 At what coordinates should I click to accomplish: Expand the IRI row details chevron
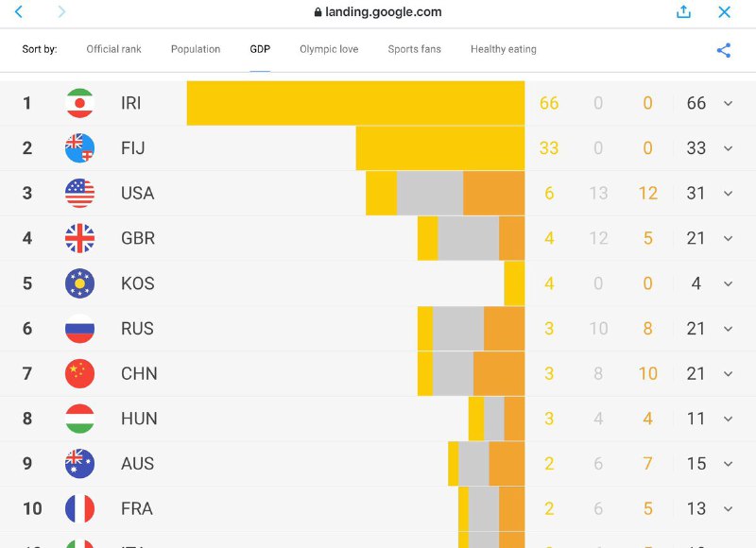[x=728, y=103]
